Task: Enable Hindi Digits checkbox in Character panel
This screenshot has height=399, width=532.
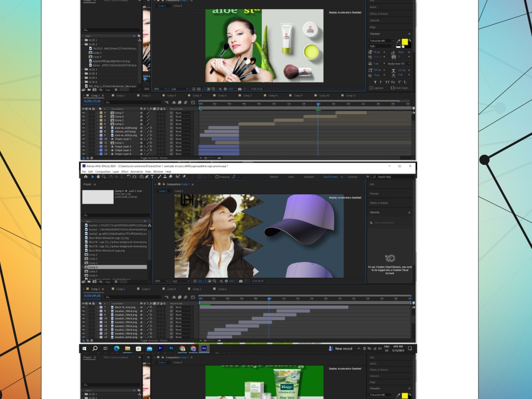Action: click(393, 88)
